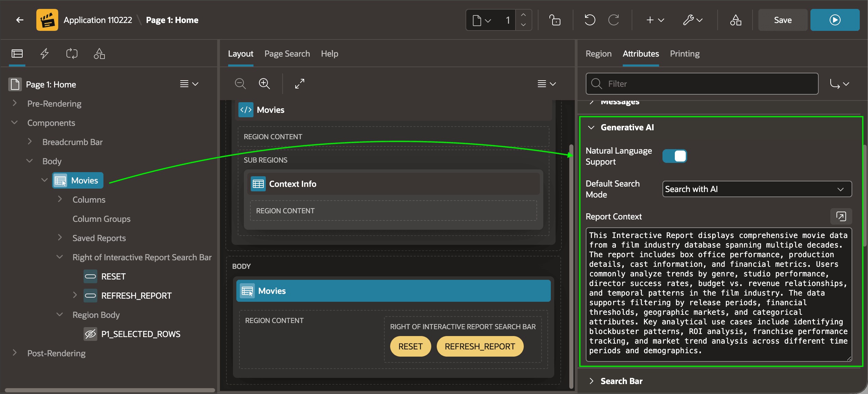Switch to the Dynamic Actions lightning tab
Viewport: 868px width, 394px height.
coord(45,54)
